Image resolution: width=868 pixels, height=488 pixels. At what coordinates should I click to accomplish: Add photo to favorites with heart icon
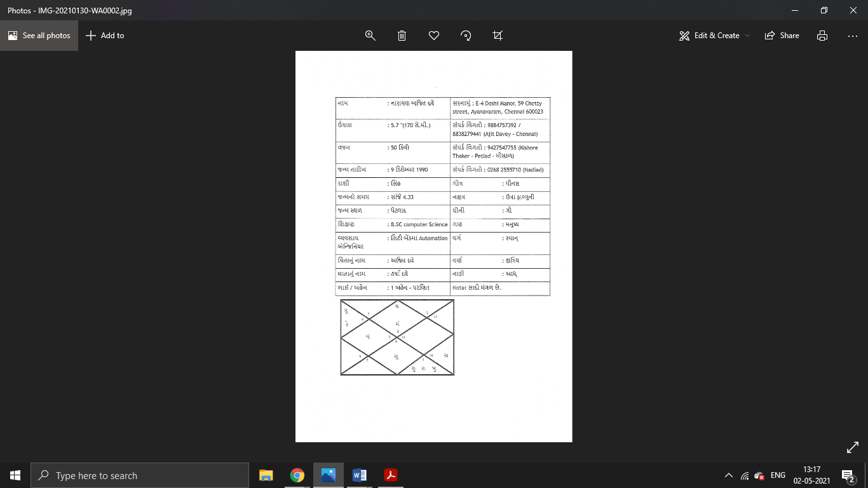(434, 36)
